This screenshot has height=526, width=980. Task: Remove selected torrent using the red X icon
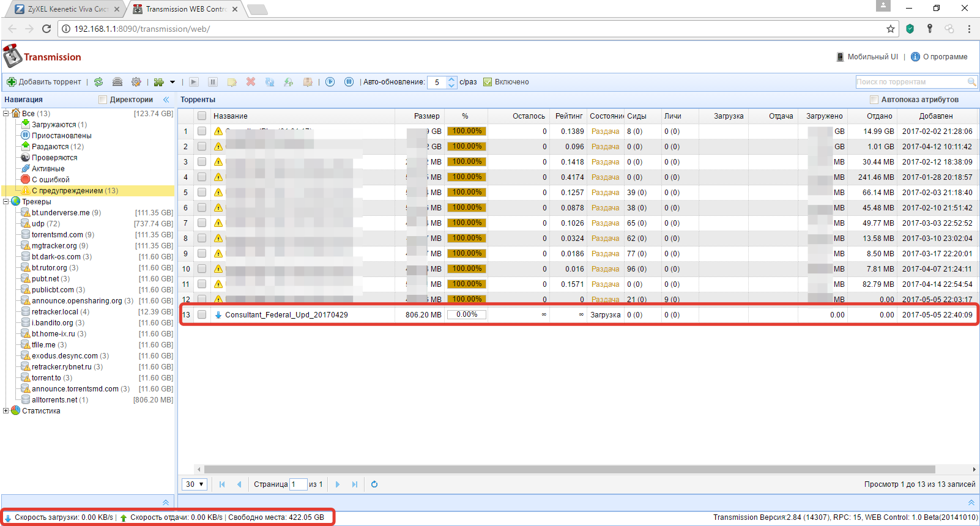coord(251,82)
